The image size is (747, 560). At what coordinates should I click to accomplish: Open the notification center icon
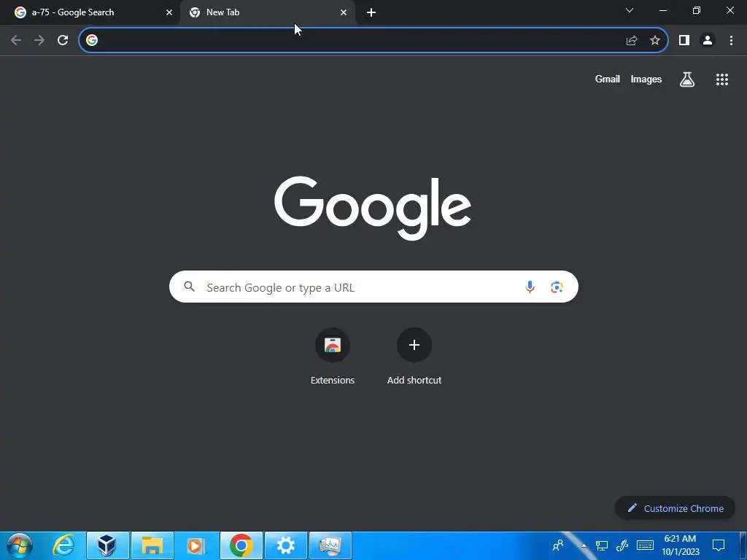[x=718, y=545]
